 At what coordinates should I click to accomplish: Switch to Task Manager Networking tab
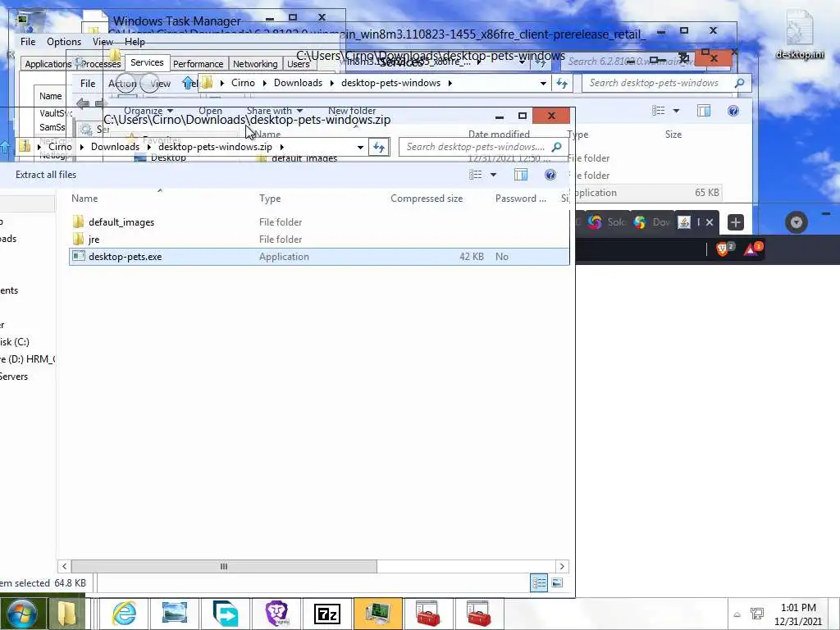(x=255, y=64)
